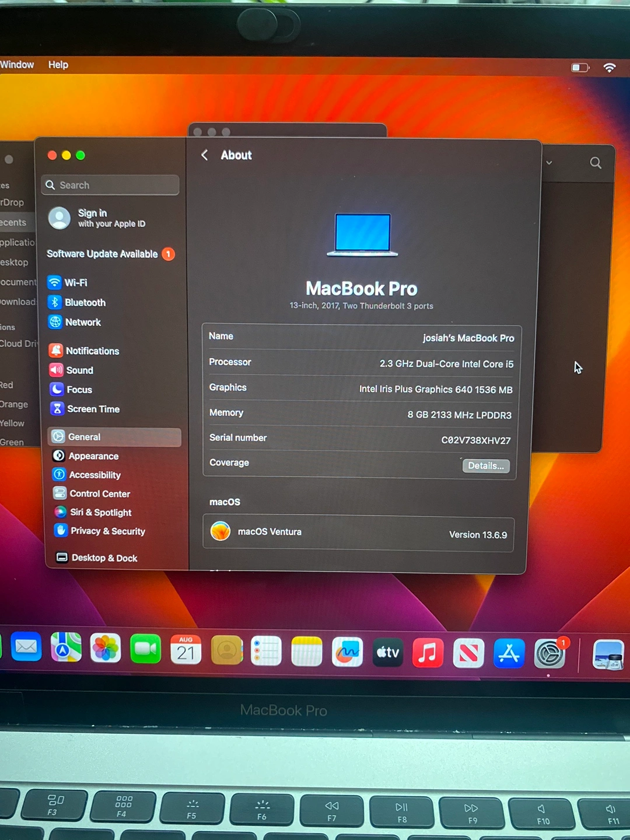
Task: Click the Search field in Settings
Action: 111,185
